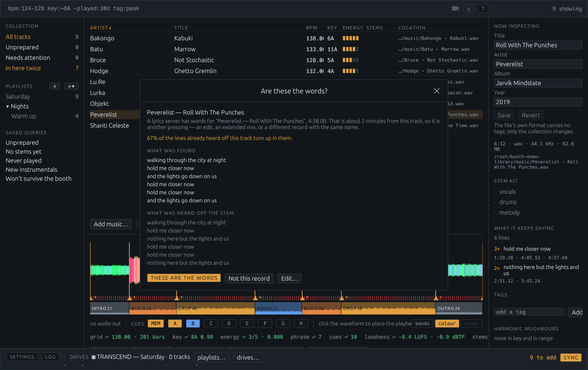
Task: Open the LOG panel
Action: tap(50, 357)
